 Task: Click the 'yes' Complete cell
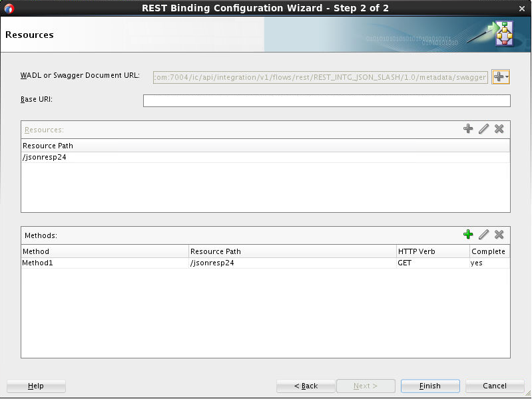[x=489, y=263]
